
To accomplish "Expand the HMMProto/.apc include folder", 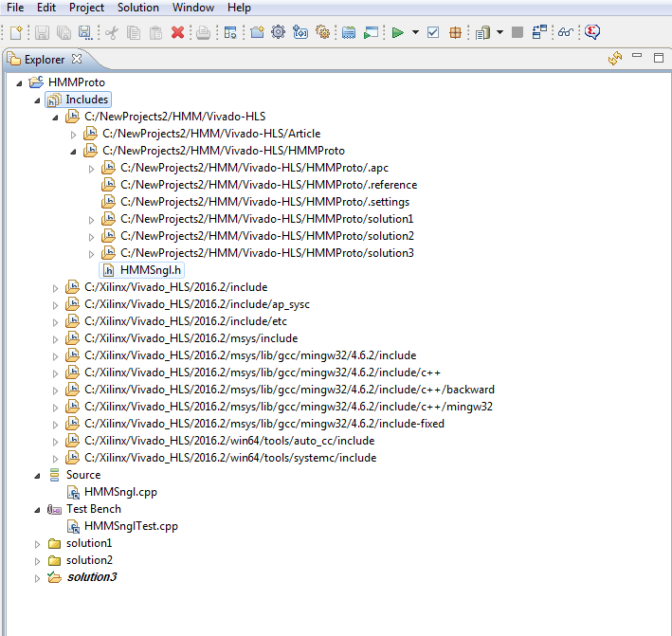I will [91, 169].
